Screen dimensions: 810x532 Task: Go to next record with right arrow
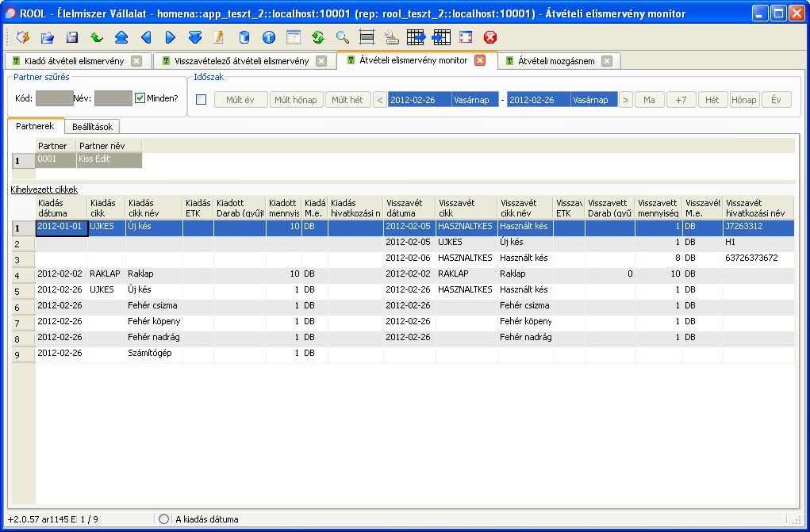171,37
